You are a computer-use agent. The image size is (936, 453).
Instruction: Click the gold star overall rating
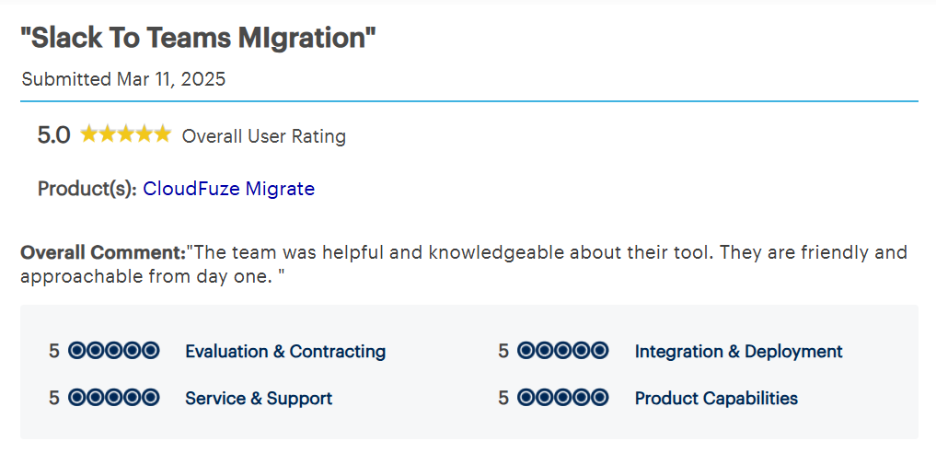(x=125, y=135)
